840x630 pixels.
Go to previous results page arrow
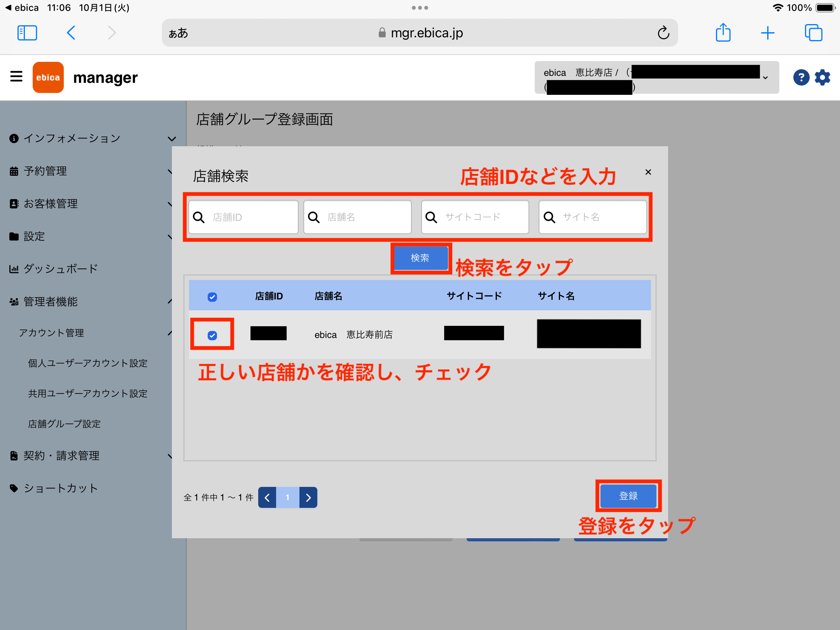[x=267, y=498]
